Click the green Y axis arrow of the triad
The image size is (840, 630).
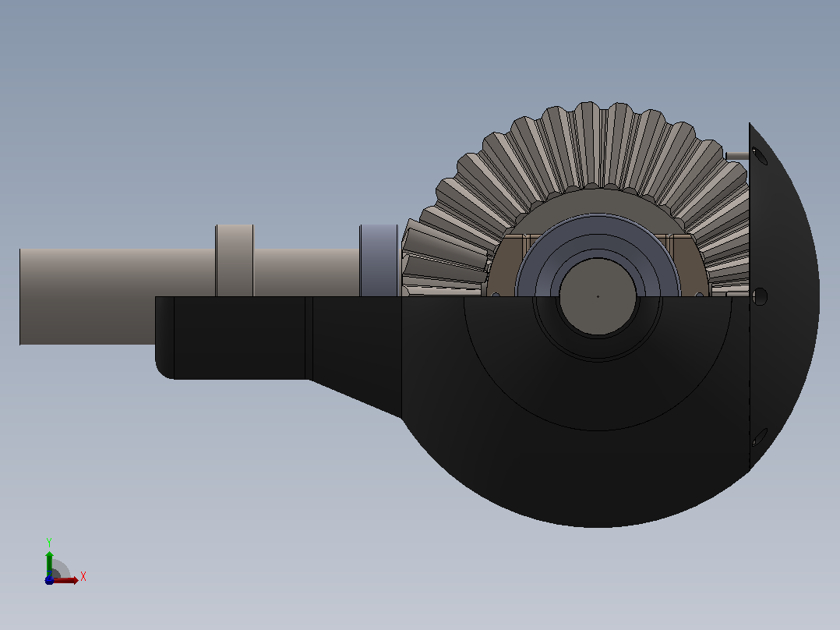click(49, 564)
